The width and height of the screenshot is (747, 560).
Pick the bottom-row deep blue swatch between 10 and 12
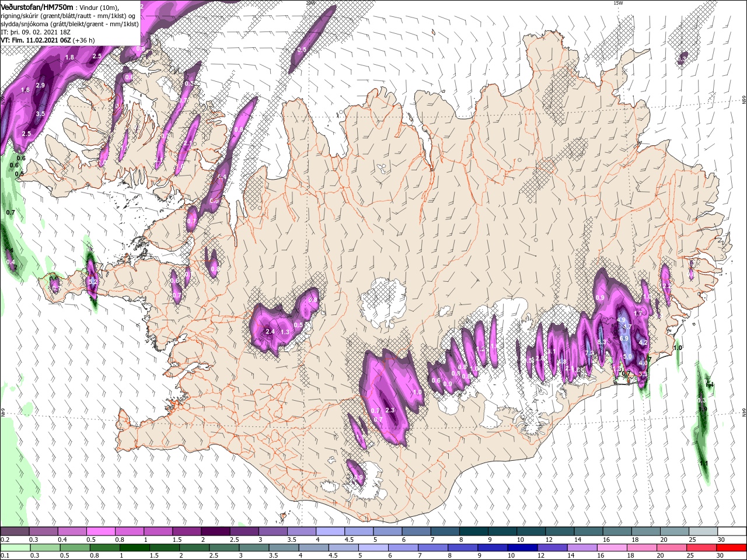point(522,548)
